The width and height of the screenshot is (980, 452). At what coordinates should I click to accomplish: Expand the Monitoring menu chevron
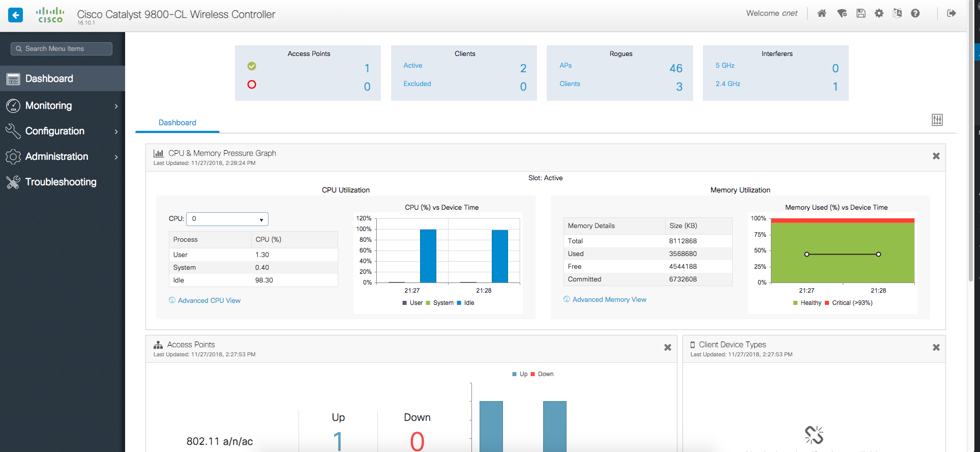[x=116, y=106]
